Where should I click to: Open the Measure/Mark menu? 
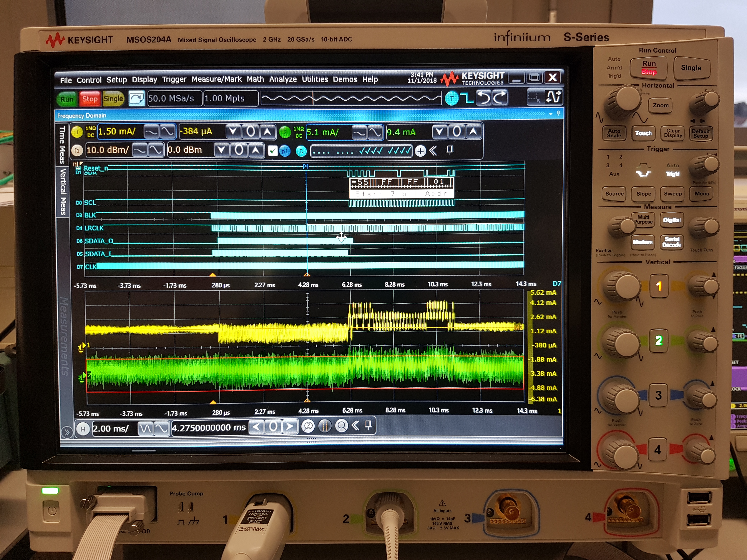(x=217, y=79)
